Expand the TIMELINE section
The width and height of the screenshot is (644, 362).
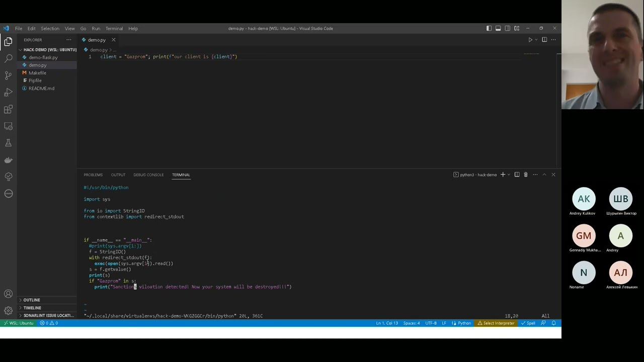48,308
